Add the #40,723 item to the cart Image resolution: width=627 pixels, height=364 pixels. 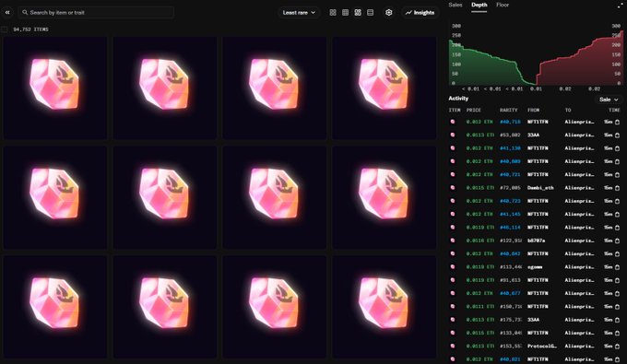(617, 201)
